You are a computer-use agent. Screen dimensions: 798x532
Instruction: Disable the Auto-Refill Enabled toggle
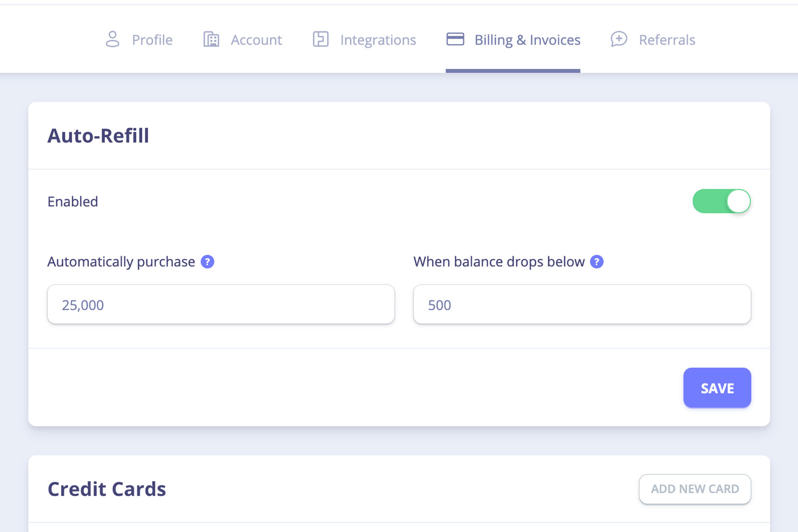(721, 202)
